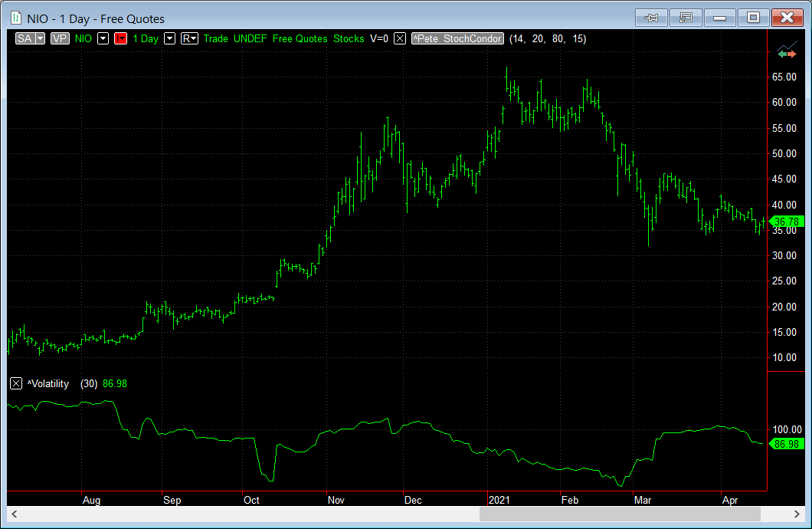The height and width of the screenshot is (529, 812).
Task: Click the Dec date axis label
Action: pyautogui.click(x=413, y=500)
